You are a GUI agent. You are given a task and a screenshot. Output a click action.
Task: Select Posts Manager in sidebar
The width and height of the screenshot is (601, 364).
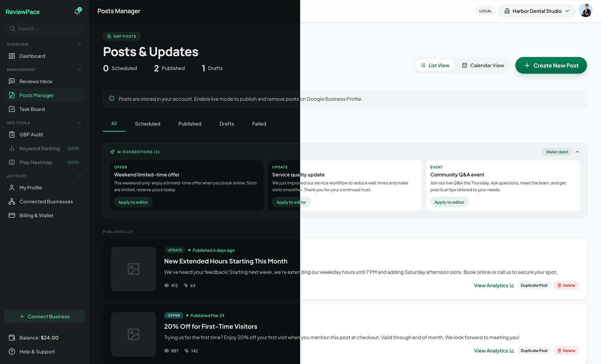pos(45,95)
